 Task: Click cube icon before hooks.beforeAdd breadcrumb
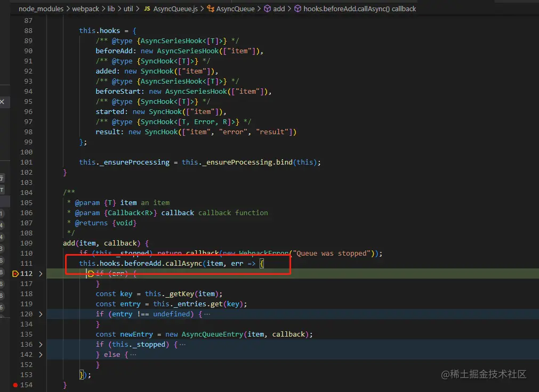point(297,9)
